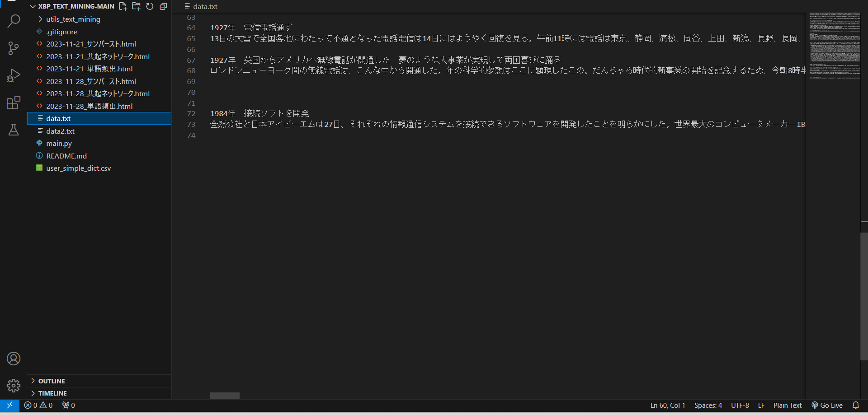The image size is (868, 415).
Task: Open the Testing flask view
Action: 14,130
